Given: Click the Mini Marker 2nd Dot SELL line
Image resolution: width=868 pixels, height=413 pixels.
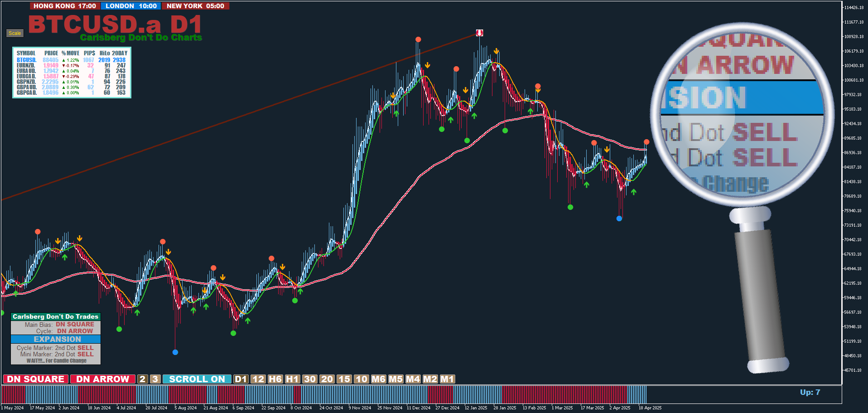Looking at the screenshot, I should coord(57,354).
